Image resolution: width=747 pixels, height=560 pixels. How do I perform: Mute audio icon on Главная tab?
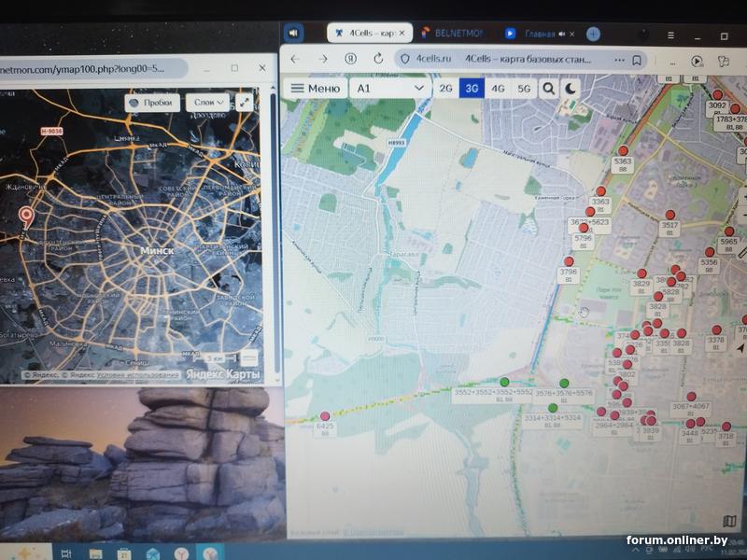coord(561,34)
